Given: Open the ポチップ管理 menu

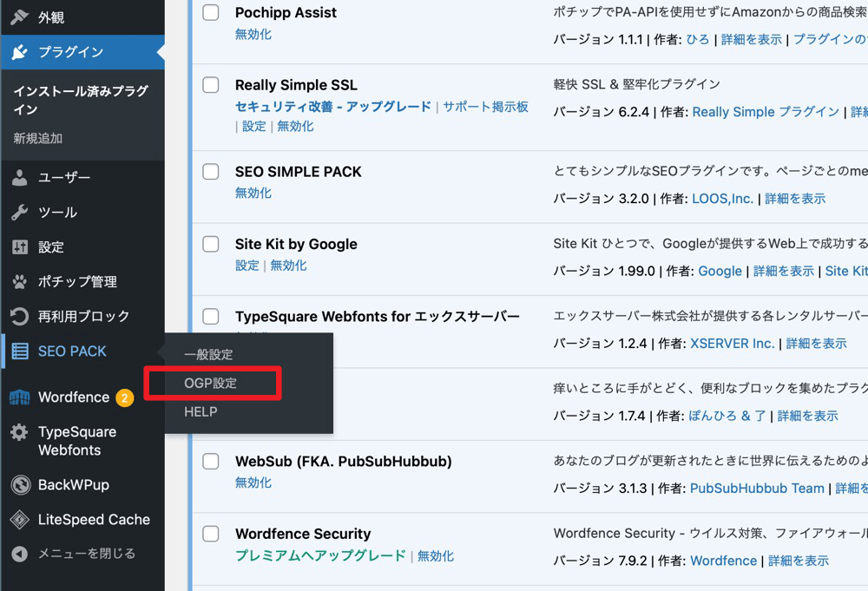Looking at the screenshot, I should point(82,282).
